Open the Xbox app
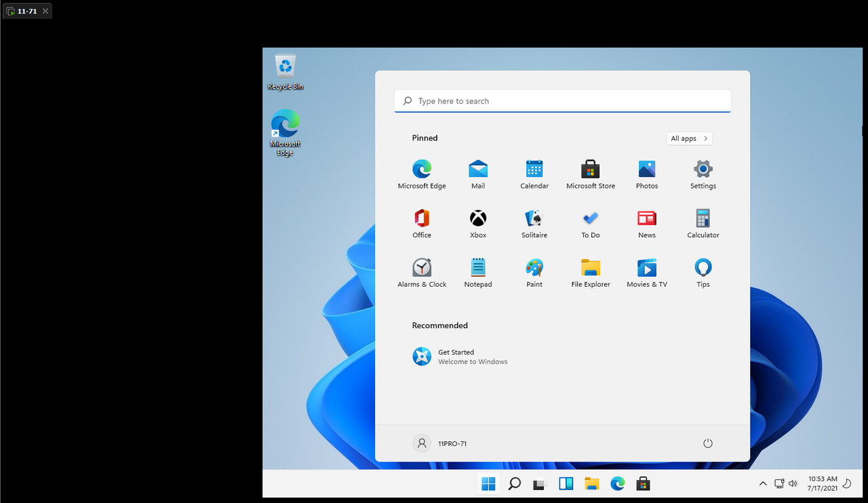 (478, 224)
